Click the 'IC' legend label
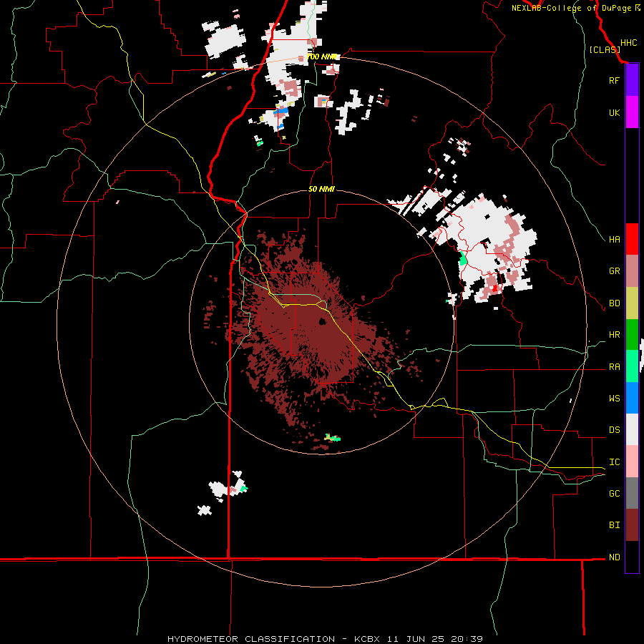Screen dimensions: 644x644 point(614,462)
